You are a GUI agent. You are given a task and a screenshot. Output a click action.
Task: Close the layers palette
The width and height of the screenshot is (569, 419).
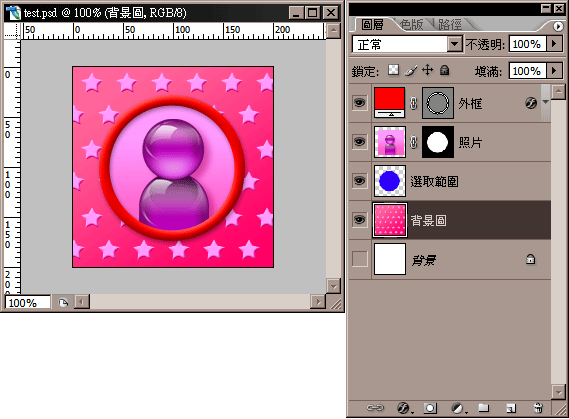point(559,8)
